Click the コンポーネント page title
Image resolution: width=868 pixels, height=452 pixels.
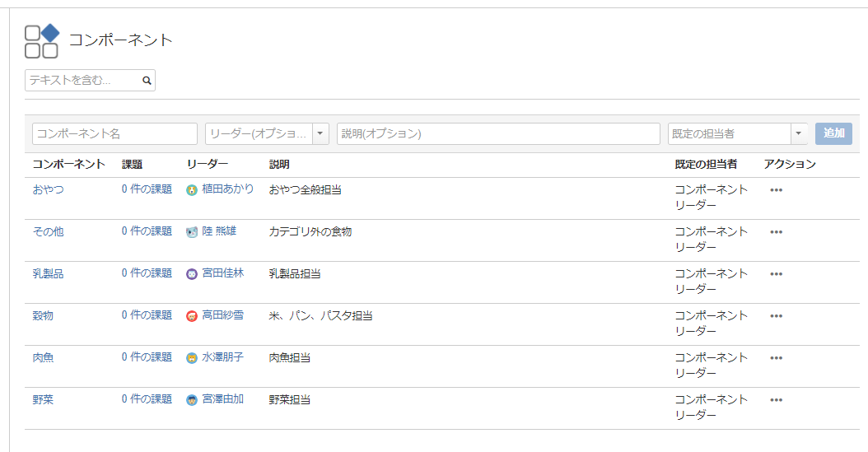[x=121, y=40]
